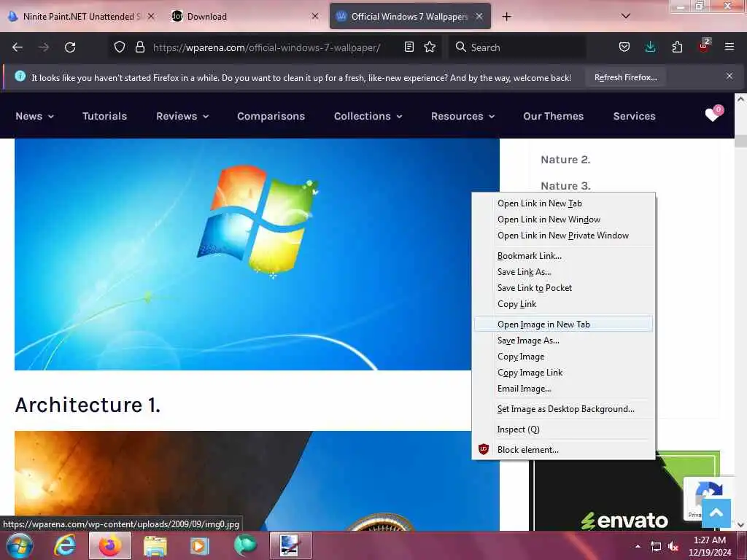
Task: Select Open Image in New Tab
Action: (x=564, y=324)
